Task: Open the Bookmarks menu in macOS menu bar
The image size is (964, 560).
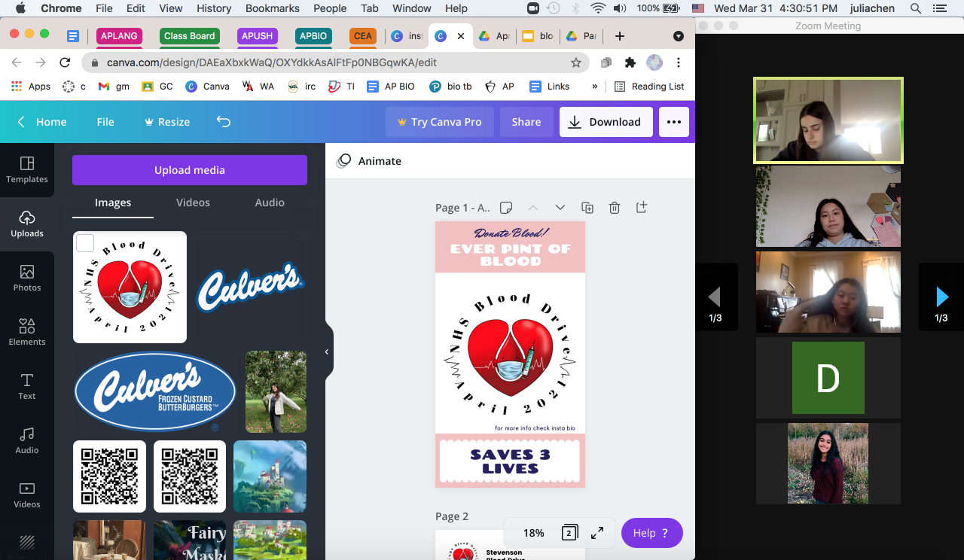Action: (x=272, y=8)
